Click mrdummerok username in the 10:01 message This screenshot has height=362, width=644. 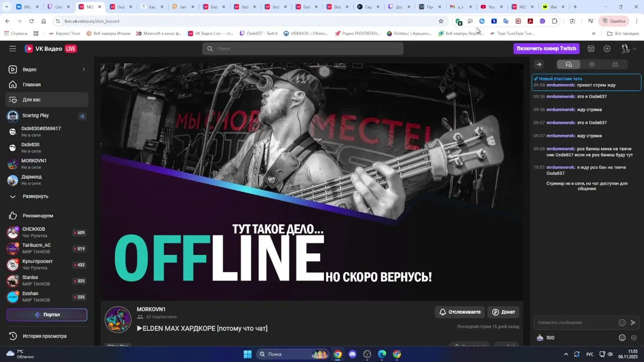560,167
